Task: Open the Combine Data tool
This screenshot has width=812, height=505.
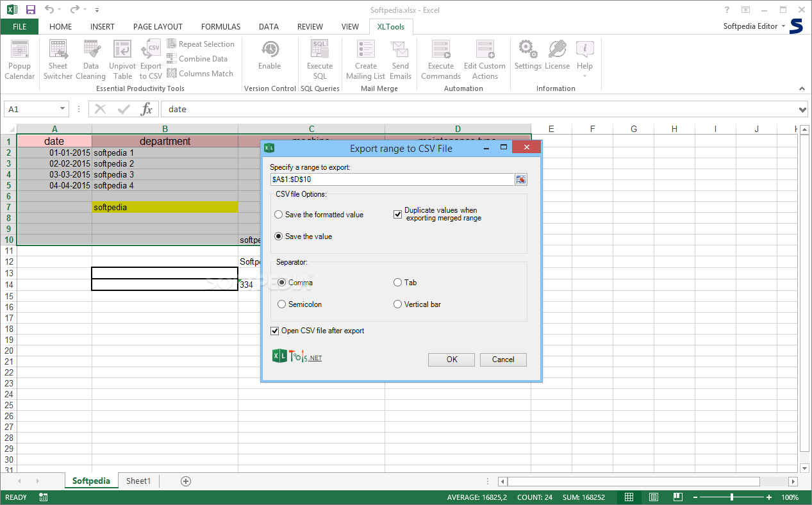Action: 197,59
